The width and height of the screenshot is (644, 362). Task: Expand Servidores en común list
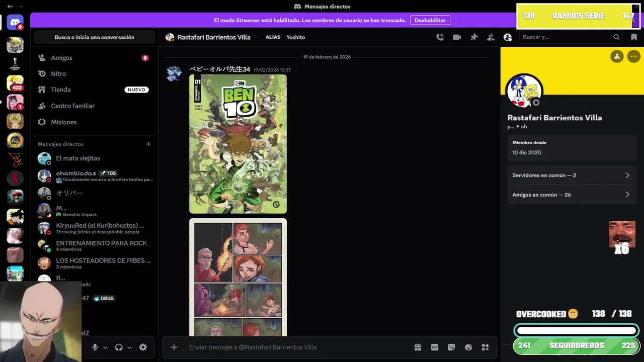click(571, 175)
